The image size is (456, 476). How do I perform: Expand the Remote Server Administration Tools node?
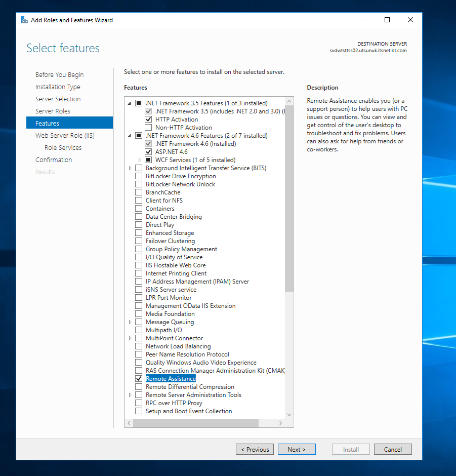130,395
